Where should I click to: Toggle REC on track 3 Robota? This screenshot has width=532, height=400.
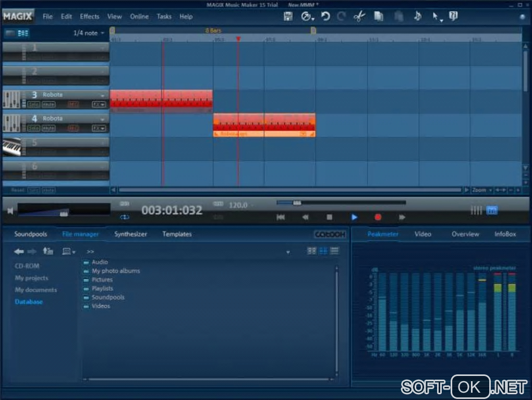(73, 104)
